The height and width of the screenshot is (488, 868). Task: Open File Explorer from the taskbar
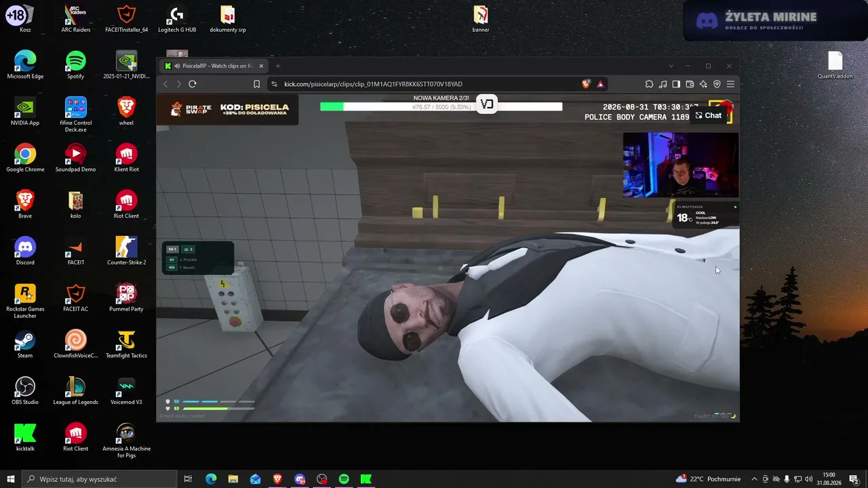[233, 479]
